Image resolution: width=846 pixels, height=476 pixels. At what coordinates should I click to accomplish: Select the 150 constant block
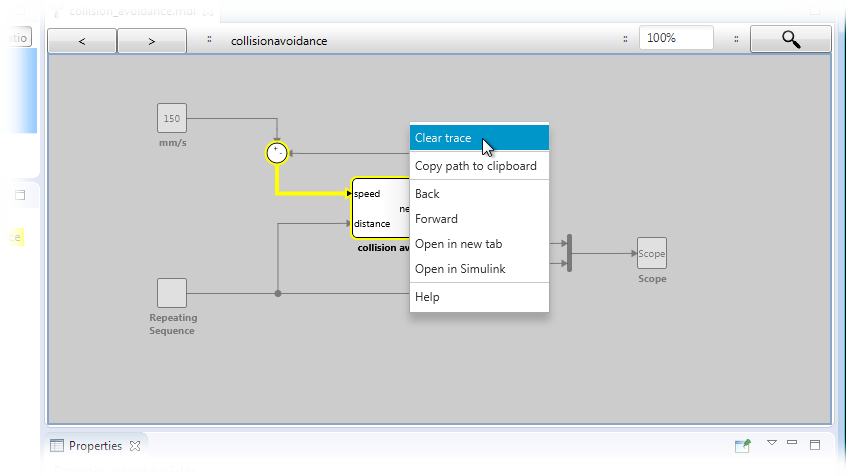click(172, 118)
